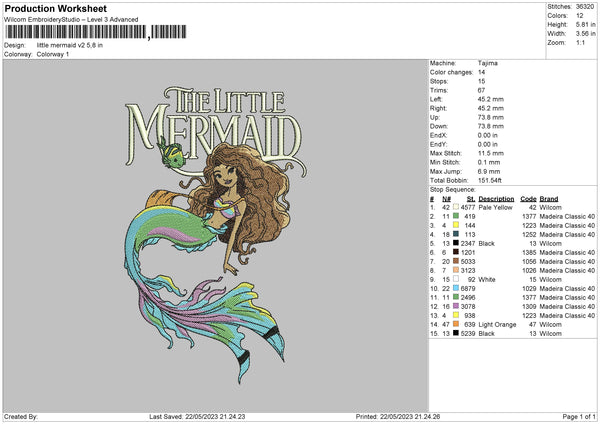Click the 'Stops:' label

(x=439, y=81)
